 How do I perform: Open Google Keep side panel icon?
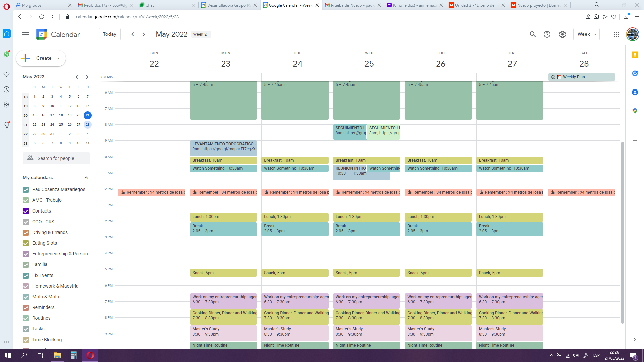[x=635, y=55]
